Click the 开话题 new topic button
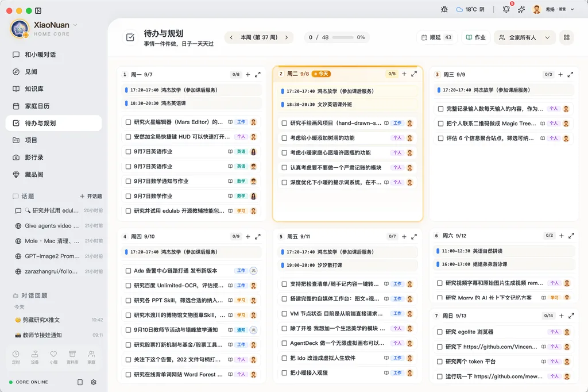Image resolution: width=588 pixels, height=392 pixels. (91, 197)
